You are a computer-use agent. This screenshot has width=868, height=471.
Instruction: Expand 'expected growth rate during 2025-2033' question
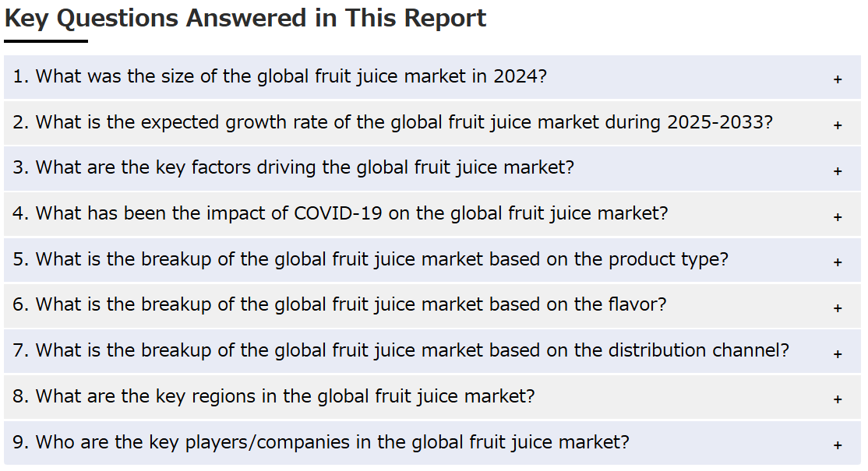point(393,122)
